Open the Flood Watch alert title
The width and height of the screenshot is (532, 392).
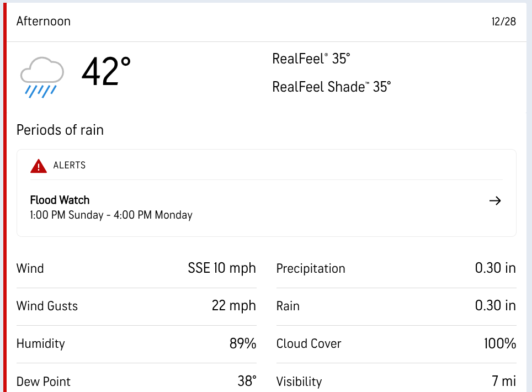click(x=60, y=200)
